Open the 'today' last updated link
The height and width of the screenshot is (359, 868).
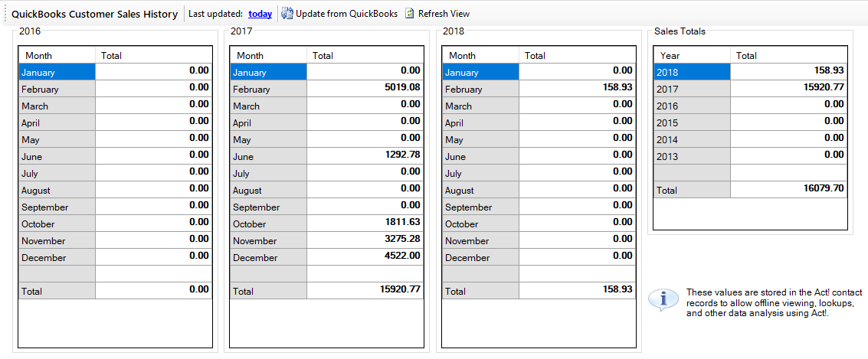(260, 14)
